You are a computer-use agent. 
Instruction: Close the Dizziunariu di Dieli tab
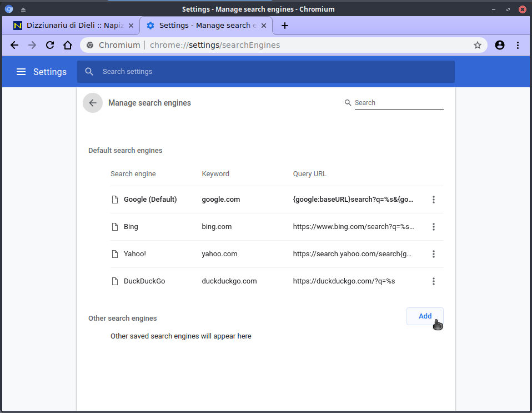coord(131,26)
